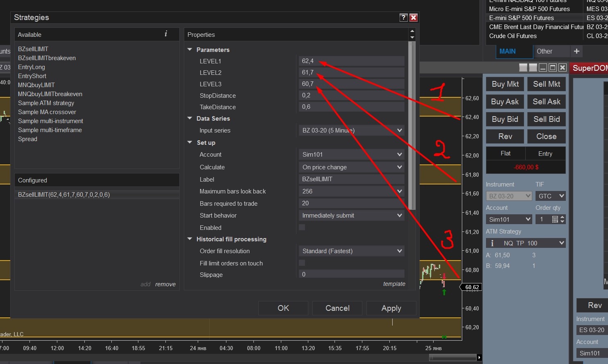Toggle the Enabled checkbox
The width and height of the screenshot is (608, 364).
pos(302,227)
